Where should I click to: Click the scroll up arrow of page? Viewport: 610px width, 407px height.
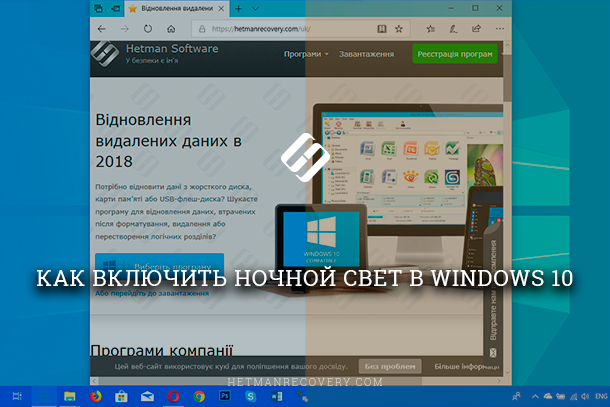507,45
